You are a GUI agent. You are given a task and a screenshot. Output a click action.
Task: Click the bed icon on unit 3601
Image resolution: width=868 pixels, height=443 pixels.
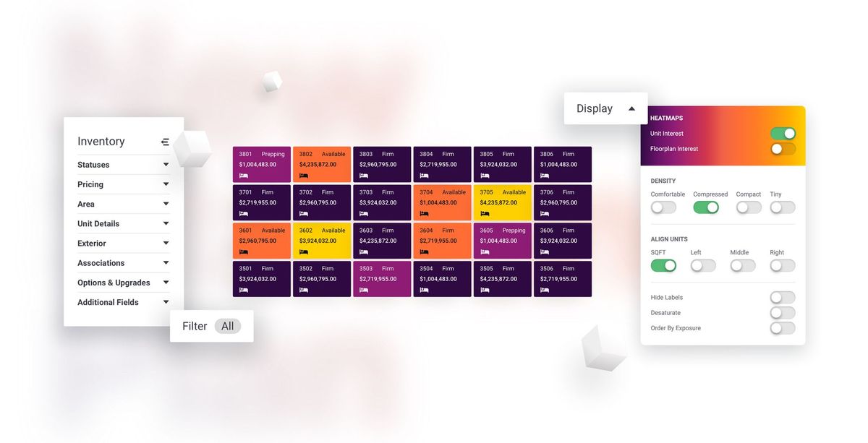(244, 250)
